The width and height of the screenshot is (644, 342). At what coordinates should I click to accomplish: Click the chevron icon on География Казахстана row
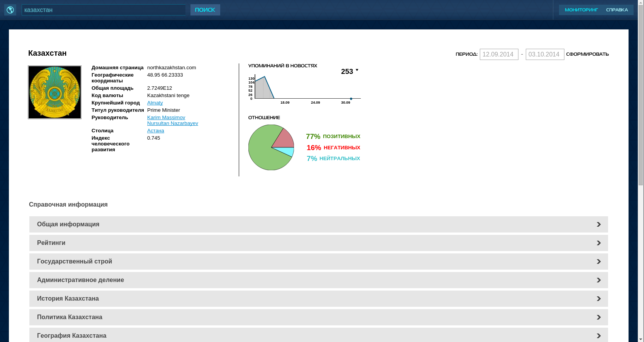[x=598, y=335]
